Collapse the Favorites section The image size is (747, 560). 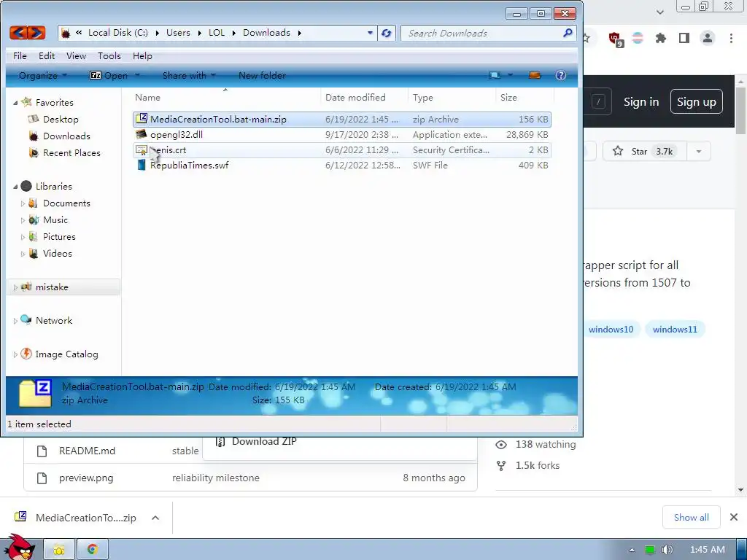click(15, 103)
